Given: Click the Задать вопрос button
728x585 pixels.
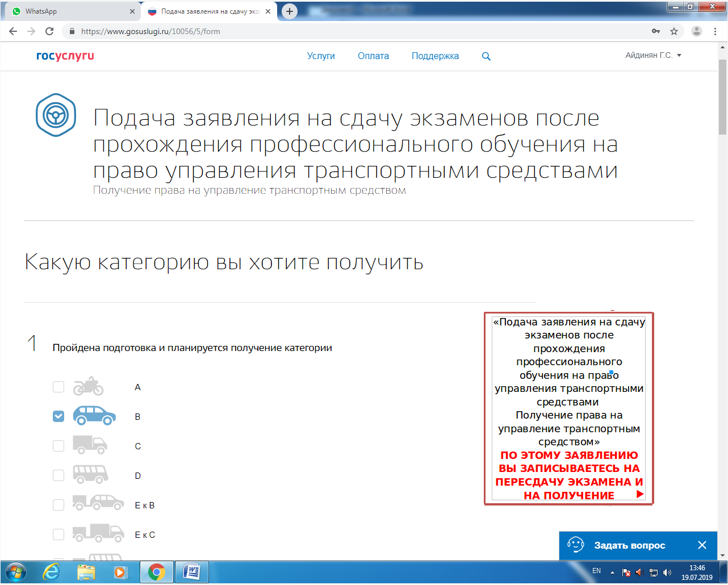Looking at the screenshot, I should 629,545.
